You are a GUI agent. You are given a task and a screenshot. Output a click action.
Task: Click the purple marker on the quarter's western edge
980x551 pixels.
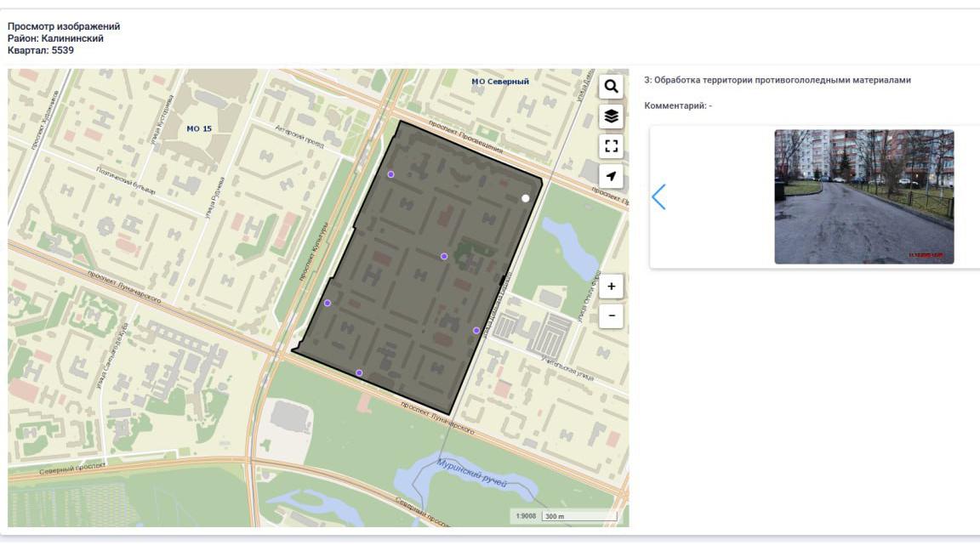pyautogui.click(x=328, y=303)
